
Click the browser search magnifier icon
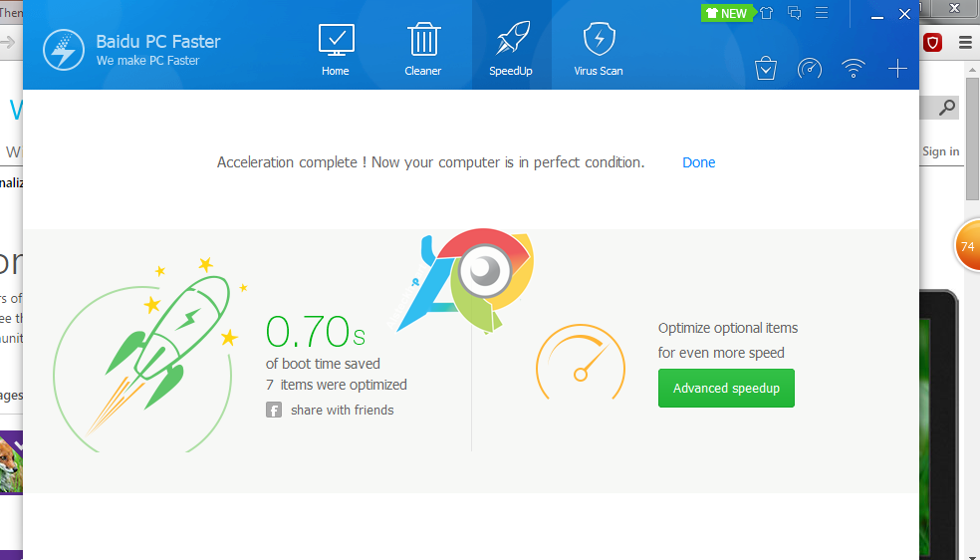tap(947, 108)
